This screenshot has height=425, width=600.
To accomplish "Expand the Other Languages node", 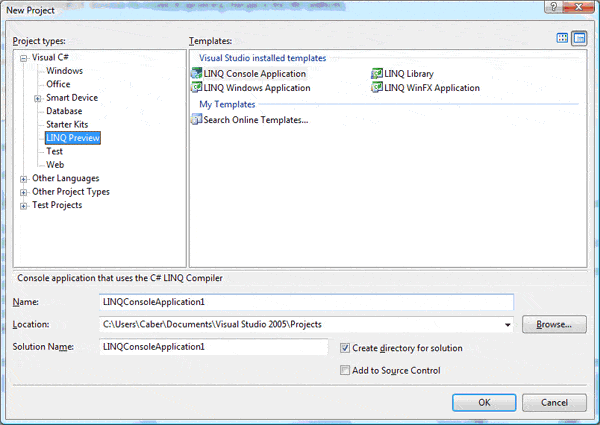I will 24,179.
